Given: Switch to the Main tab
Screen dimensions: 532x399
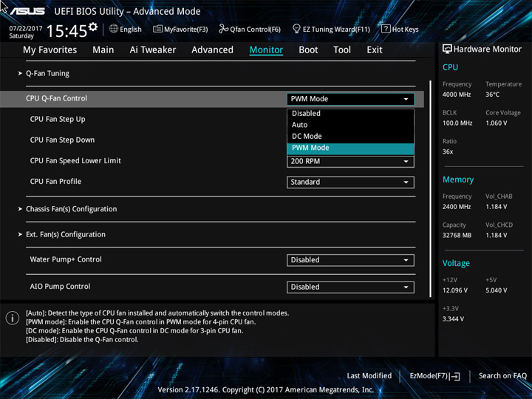Looking at the screenshot, I should click(103, 50).
